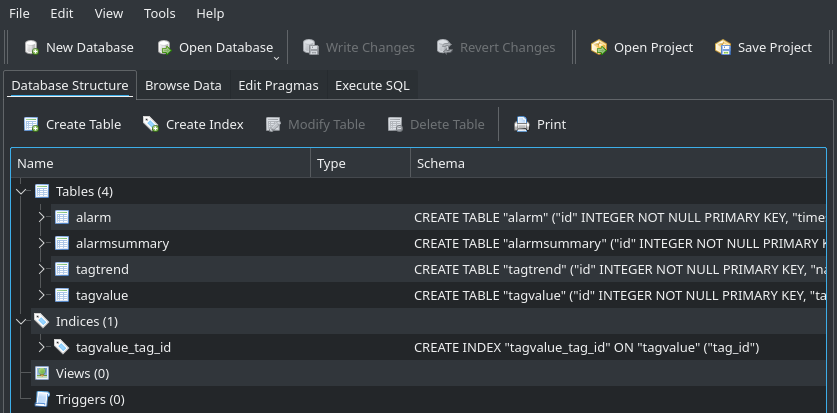Click the Create Table icon
Viewport: 837px width, 413px height.
[x=31, y=124]
